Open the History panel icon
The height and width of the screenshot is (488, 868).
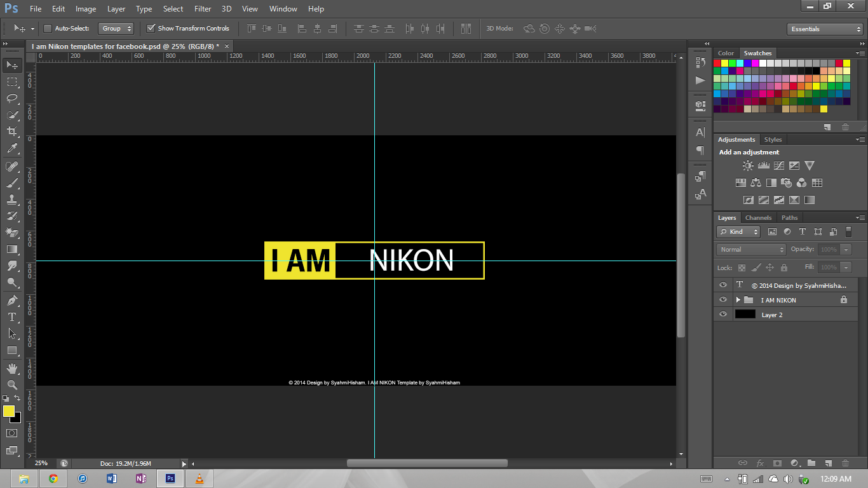tap(700, 62)
